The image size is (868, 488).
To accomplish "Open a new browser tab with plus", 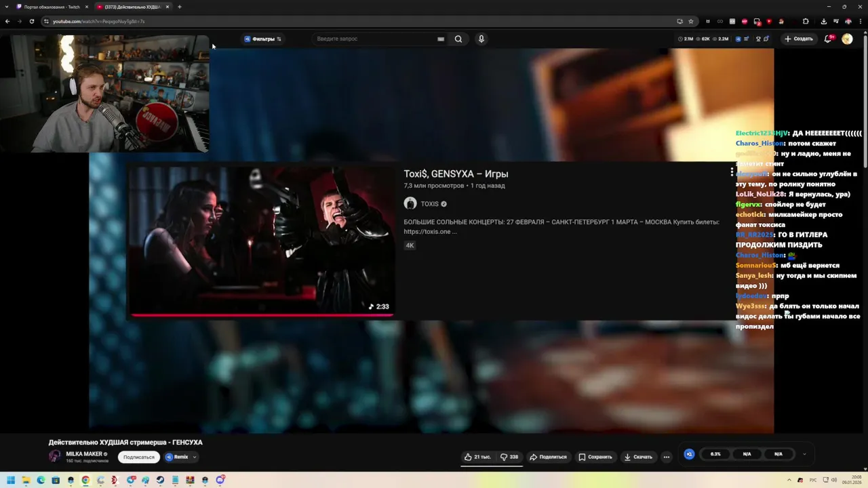I will 179,7.
